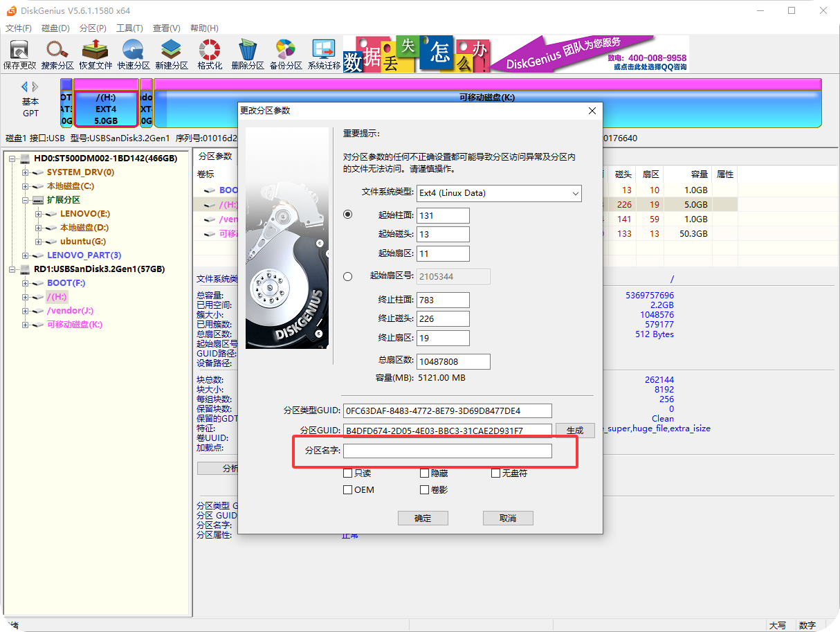
Task: Open the 帮助(H) menu
Action: click(203, 28)
